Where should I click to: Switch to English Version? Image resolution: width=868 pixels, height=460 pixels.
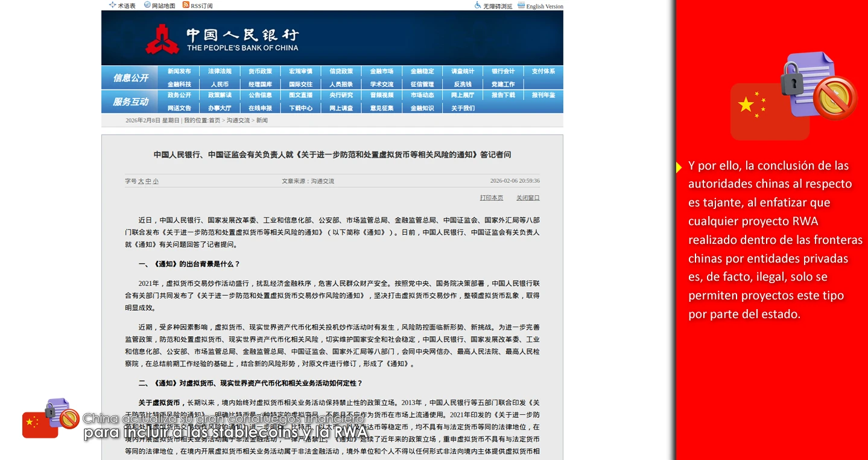pyautogui.click(x=545, y=7)
